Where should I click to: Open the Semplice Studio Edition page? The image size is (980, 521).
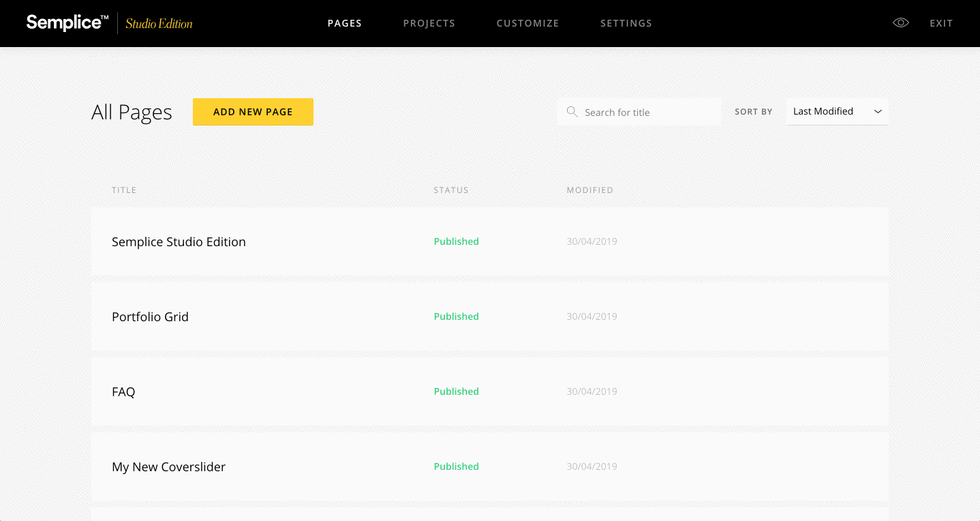[179, 241]
